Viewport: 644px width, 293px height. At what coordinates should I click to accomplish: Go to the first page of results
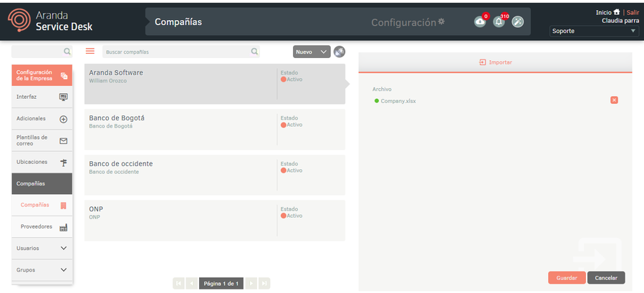[178, 283]
